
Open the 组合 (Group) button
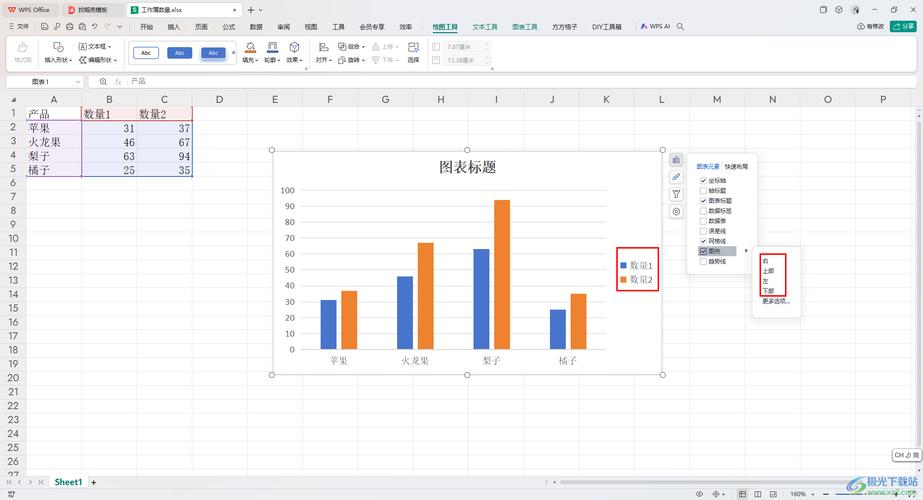click(x=351, y=46)
